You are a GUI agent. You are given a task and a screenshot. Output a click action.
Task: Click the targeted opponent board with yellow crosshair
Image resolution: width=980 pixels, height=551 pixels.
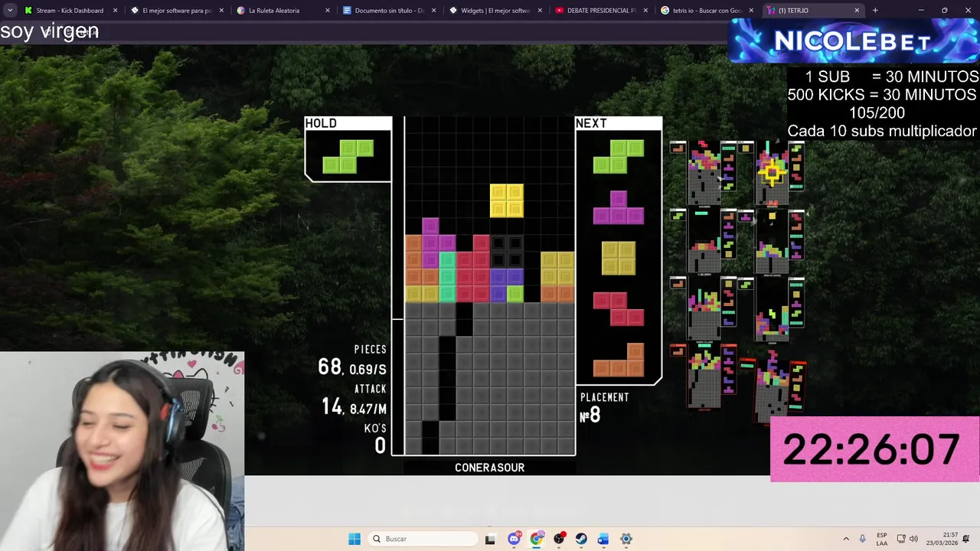click(772, 172)
